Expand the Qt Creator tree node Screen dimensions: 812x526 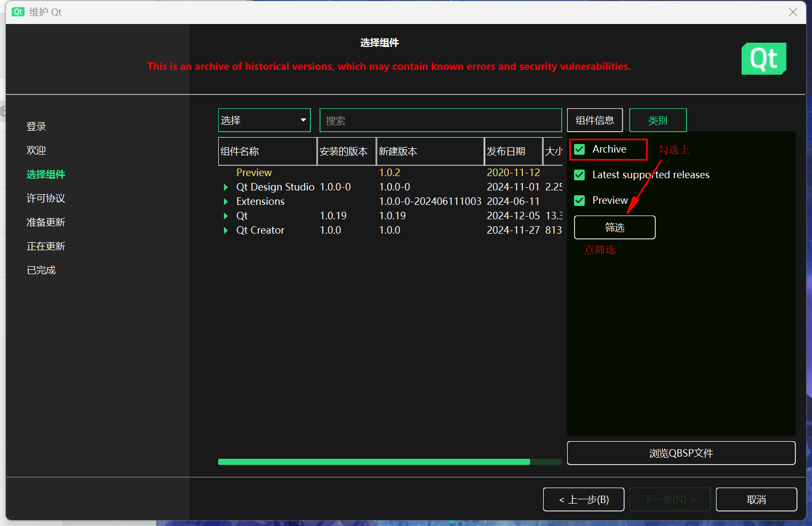coord(226,230)
